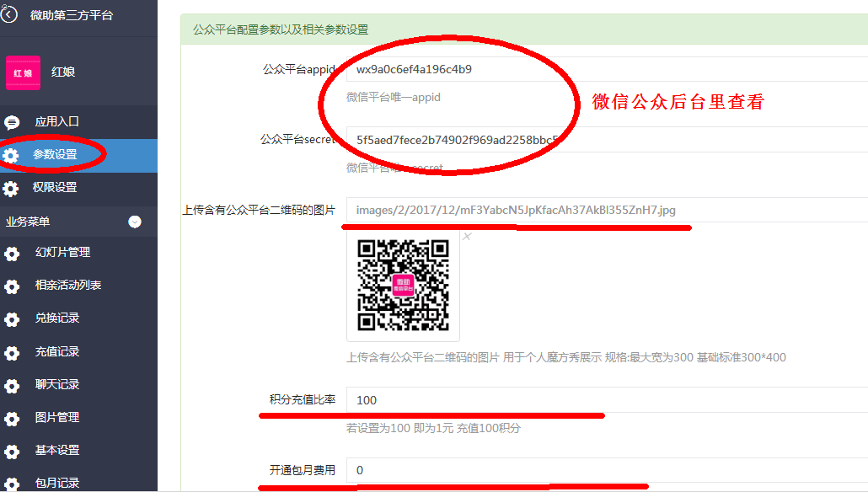Click the 业务菜单 section header
The width and height of the screenshot is (868, 492).
[x=78, y=222]
